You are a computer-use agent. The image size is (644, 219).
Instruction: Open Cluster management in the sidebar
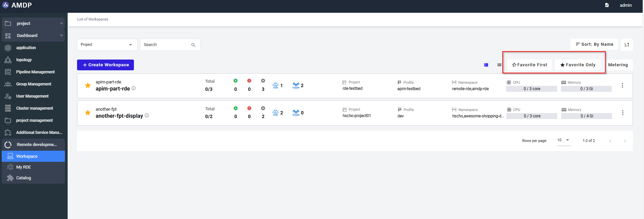click(35, 108)
